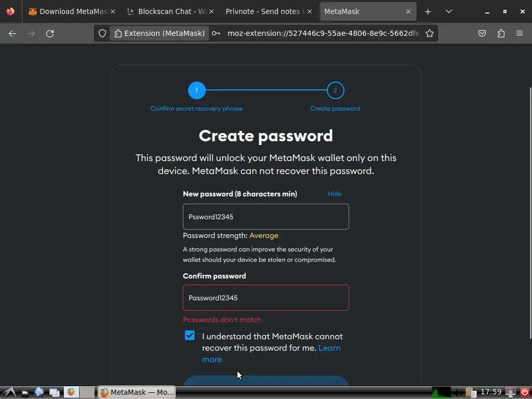Close the MetaMask tab
532x399 pixels.
[408, 11]
